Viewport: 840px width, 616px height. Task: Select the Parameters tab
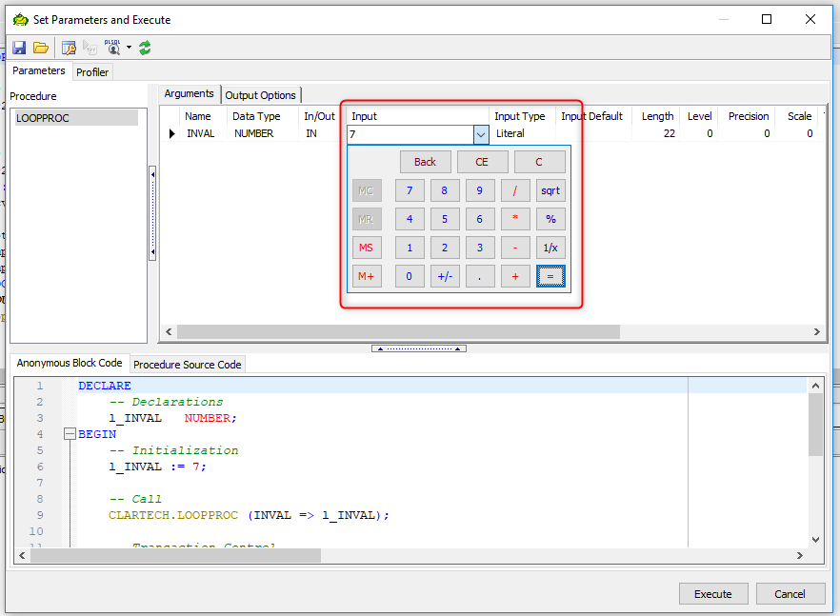click(x=38, y=70)
